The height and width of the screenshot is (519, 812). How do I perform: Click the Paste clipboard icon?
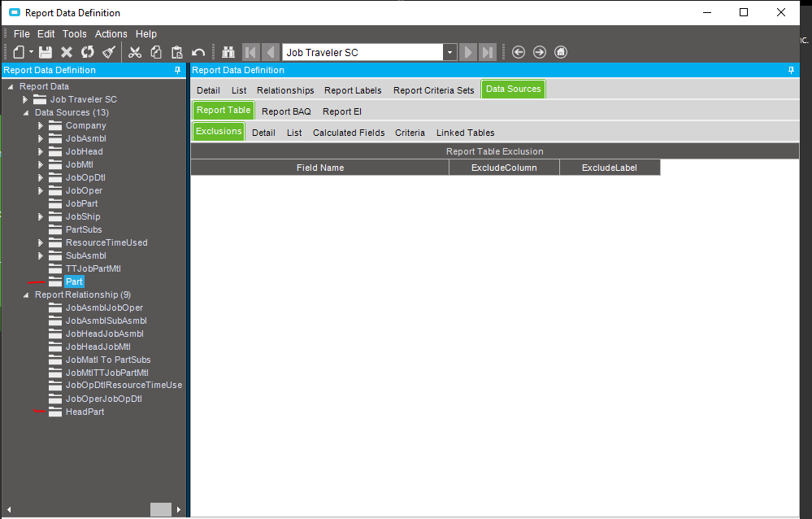click(177, 52)
